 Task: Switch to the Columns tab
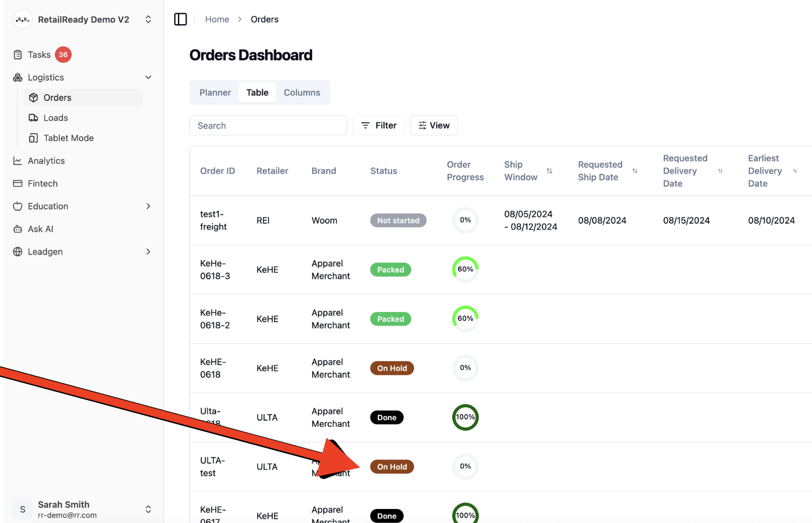click(x=302, y=93)
